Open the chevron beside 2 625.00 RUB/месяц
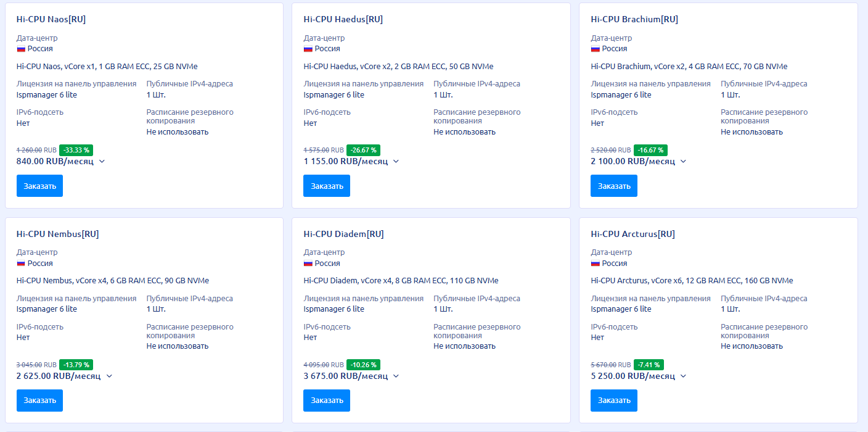This screenshot has height=432, width=868. [109, 376]
